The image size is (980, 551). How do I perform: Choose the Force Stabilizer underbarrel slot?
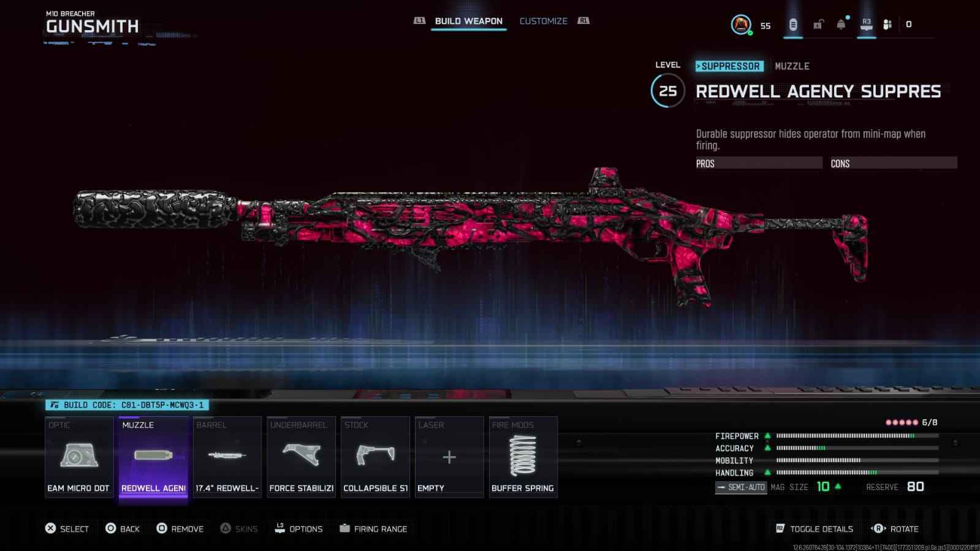coord(301,457)
